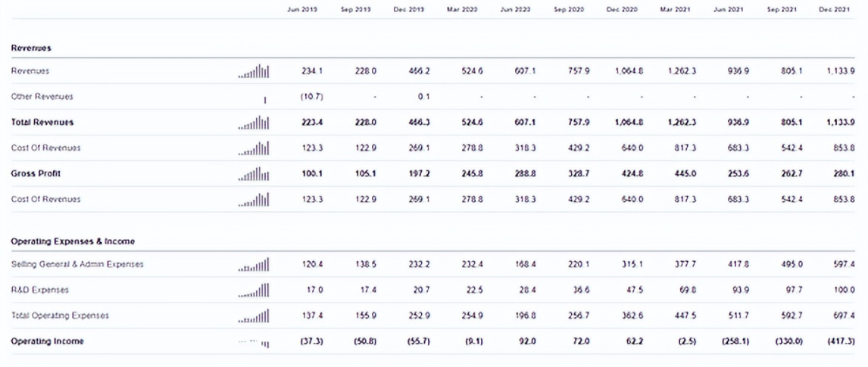Click the R&D Expenses sparkline chart
This screenshot has height=367, width=868.
[x=254, y=290]
